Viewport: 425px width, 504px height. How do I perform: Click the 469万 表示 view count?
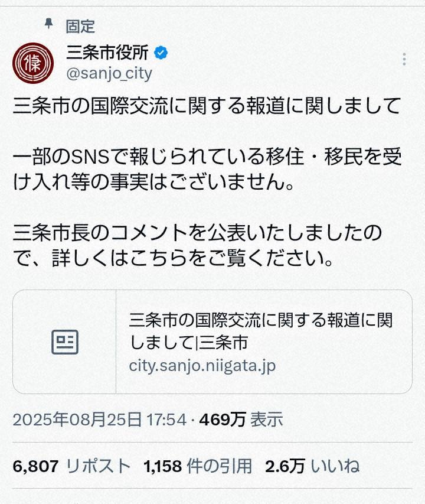[x=241, y=420]
